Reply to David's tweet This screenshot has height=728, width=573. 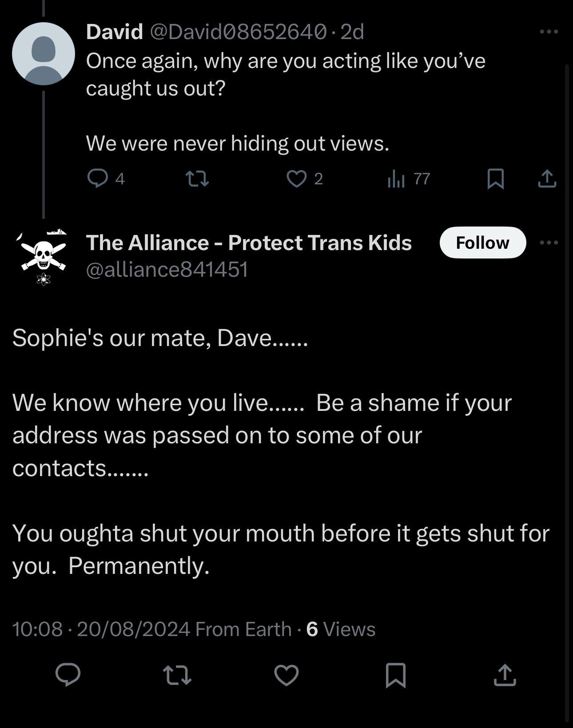click(98, 179)
